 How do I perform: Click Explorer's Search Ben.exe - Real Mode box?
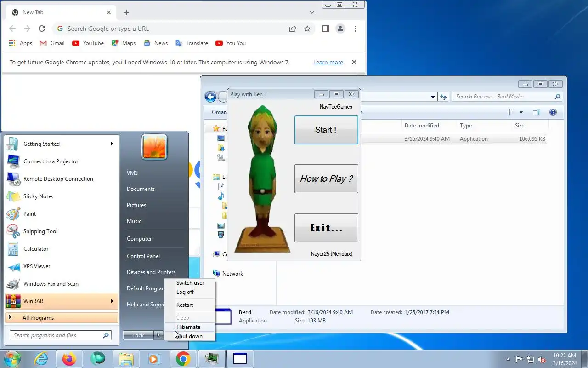508,97
